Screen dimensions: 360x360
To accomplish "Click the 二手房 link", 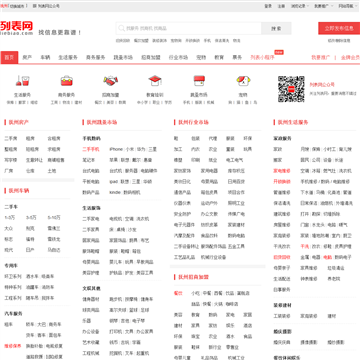I will pyautogui.click(x=11, y=138).
